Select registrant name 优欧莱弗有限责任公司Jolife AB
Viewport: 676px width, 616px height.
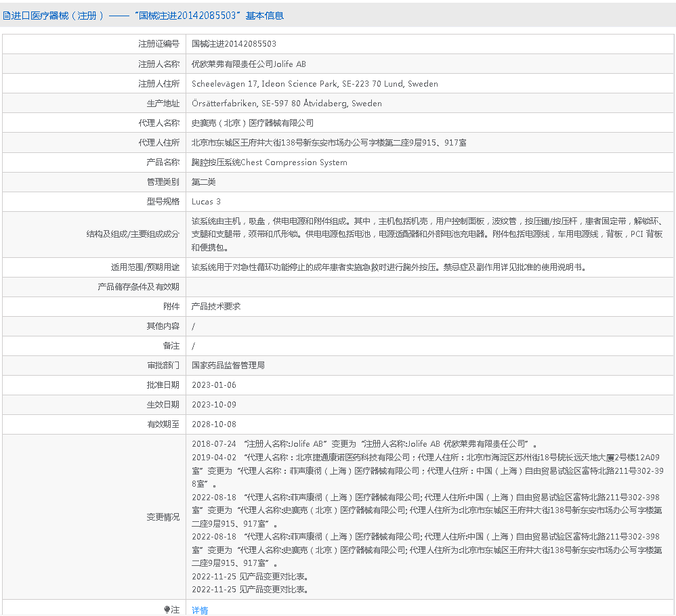[249, 64]
